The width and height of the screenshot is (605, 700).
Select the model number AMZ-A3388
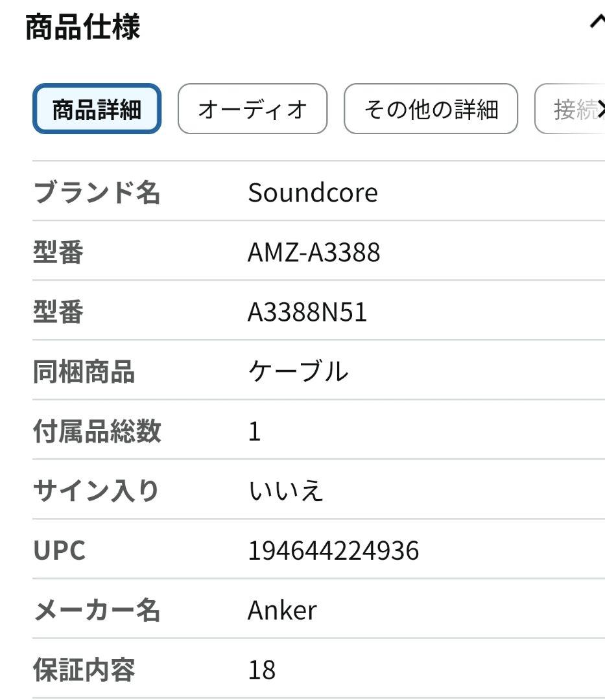pos(314,251)
